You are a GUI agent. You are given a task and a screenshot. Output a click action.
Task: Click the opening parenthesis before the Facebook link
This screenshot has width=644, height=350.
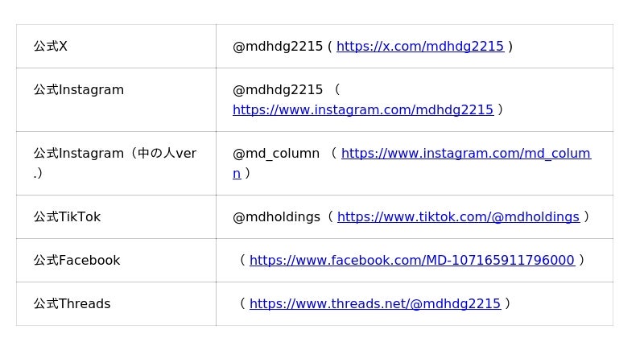tap(242, 261)
